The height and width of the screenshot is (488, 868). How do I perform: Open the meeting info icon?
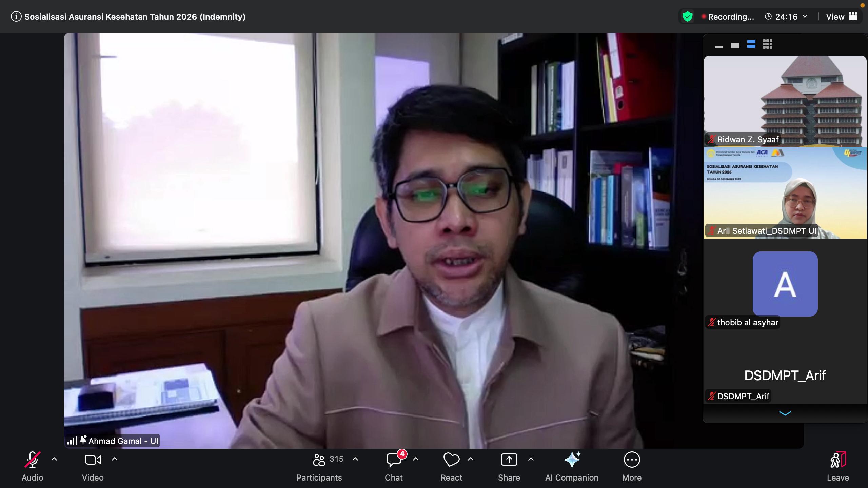pyautogui.click(x=16, y=16)
